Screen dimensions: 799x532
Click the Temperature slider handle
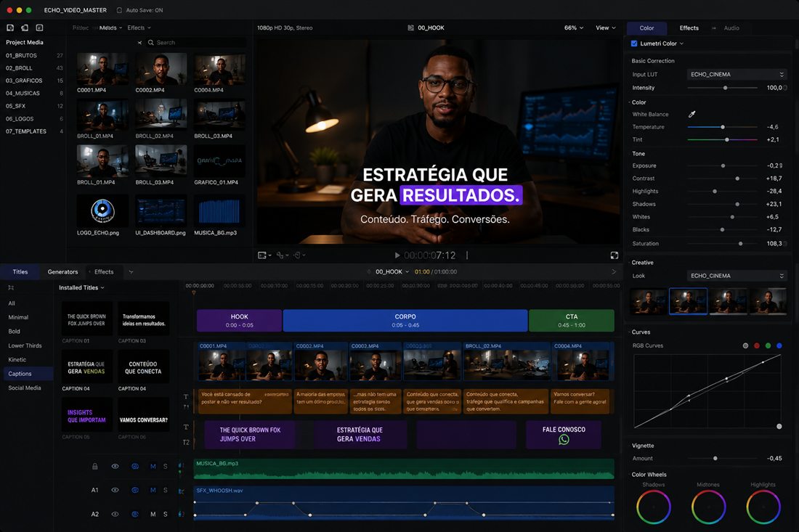(x=723, y=127)
